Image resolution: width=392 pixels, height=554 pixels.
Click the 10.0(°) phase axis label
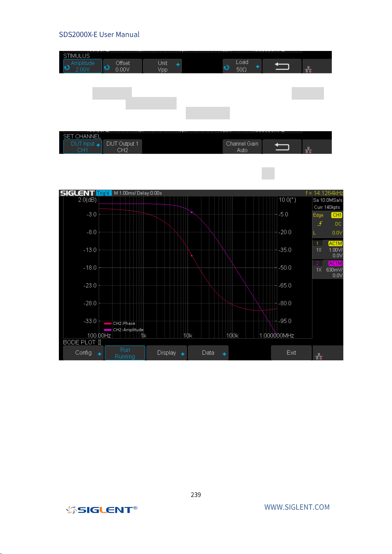287,200
